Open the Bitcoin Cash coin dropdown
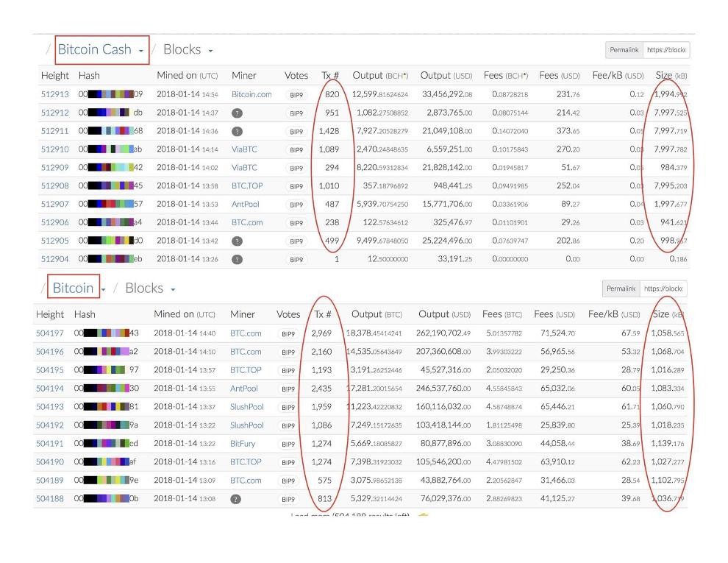 click(x=100, y=49)
